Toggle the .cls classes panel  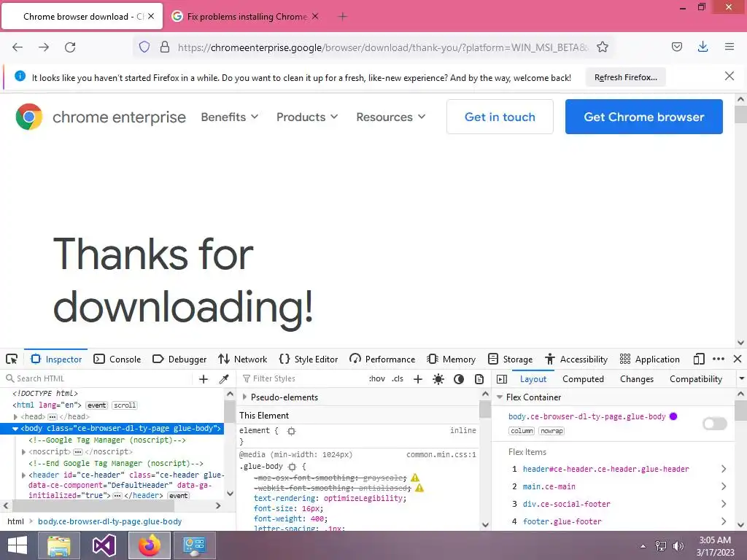[x=398, y=378]
